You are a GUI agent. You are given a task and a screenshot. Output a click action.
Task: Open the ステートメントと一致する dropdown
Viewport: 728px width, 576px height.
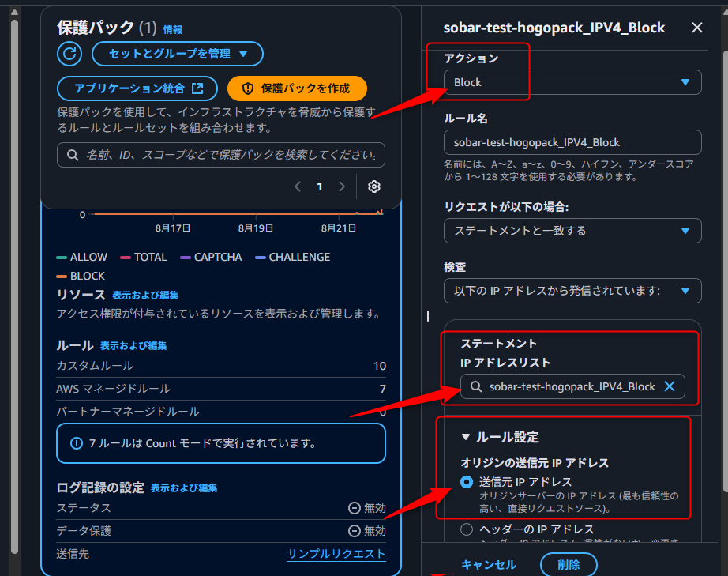[572, 231]
